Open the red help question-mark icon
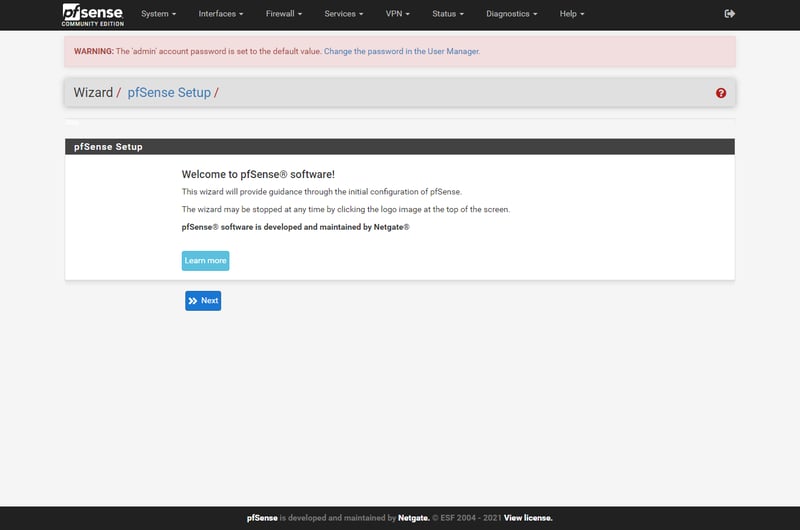The width and height of the screenshot is (800, 530). pyautogui.click(x=720, y=93)
